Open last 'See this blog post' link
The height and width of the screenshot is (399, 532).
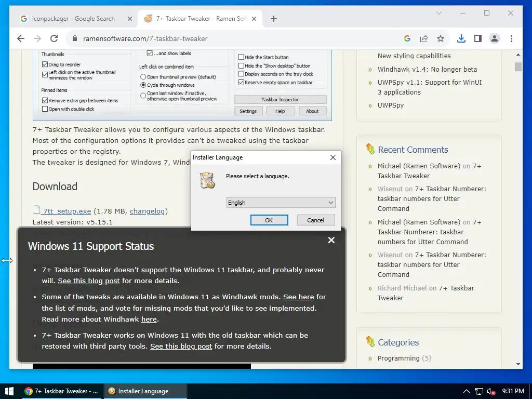coord(181,347)
